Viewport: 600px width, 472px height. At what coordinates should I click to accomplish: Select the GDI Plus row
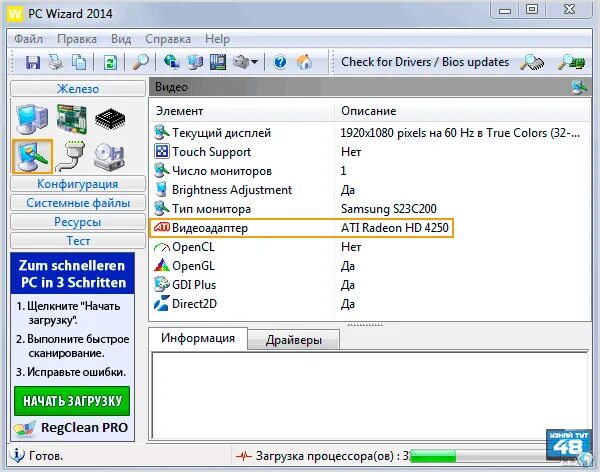[x=370, y=285]
